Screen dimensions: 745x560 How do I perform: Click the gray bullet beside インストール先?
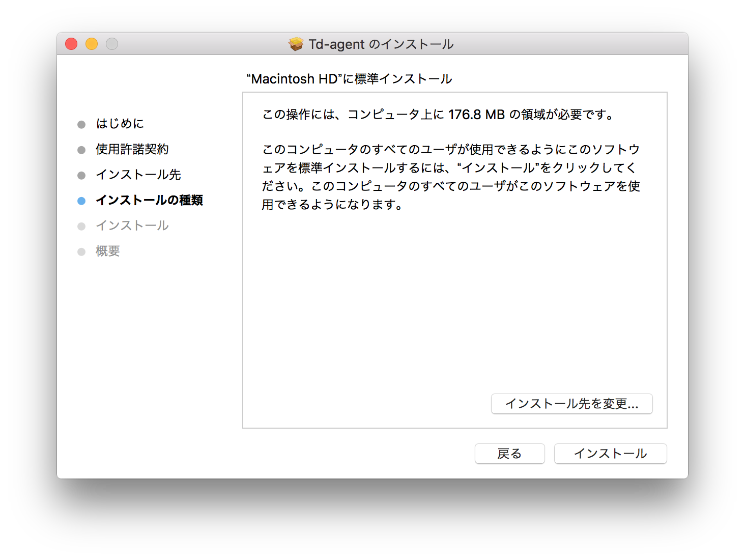point(81,176)
